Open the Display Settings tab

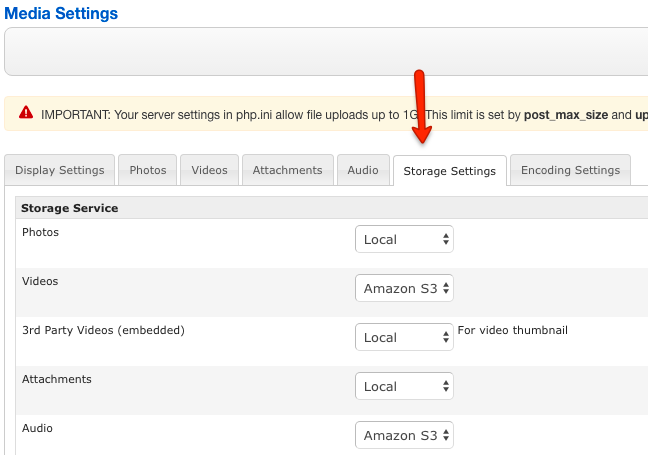[x=59, y=170]
